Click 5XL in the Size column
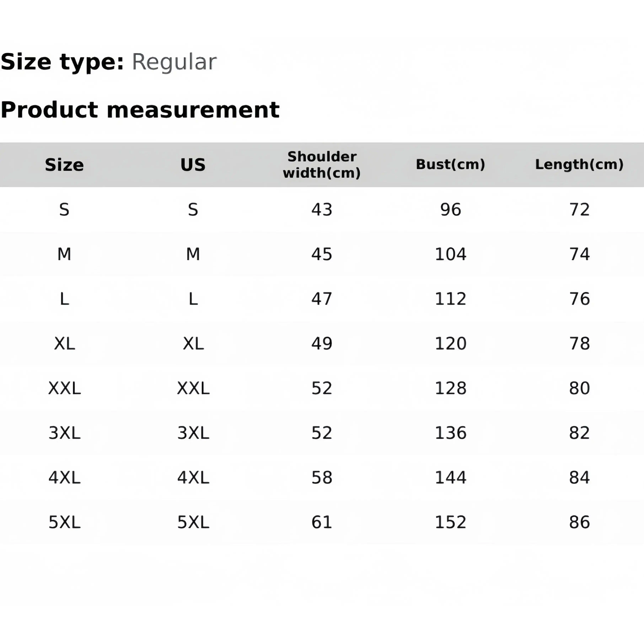The width and height of the screenshot is (644, 644). coord(64,522)
